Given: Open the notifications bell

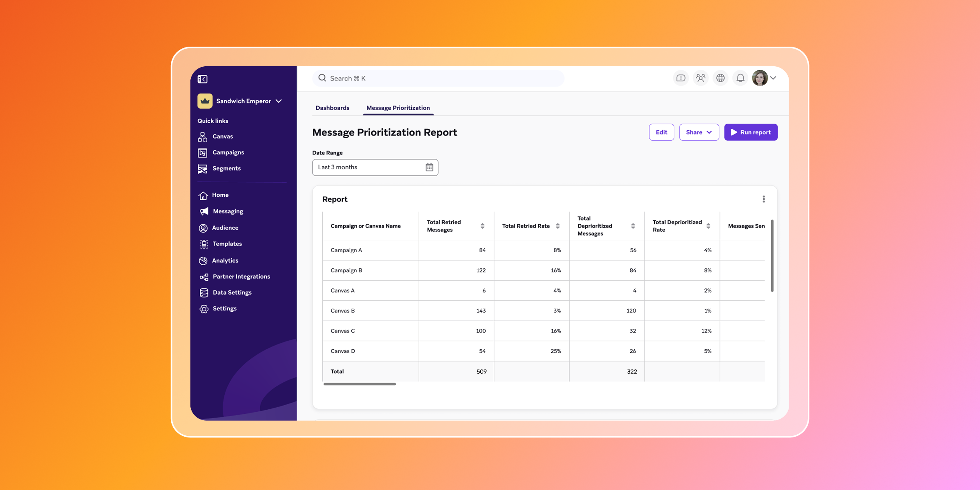Looking at the screenshot, I should (x=740, y=78).
